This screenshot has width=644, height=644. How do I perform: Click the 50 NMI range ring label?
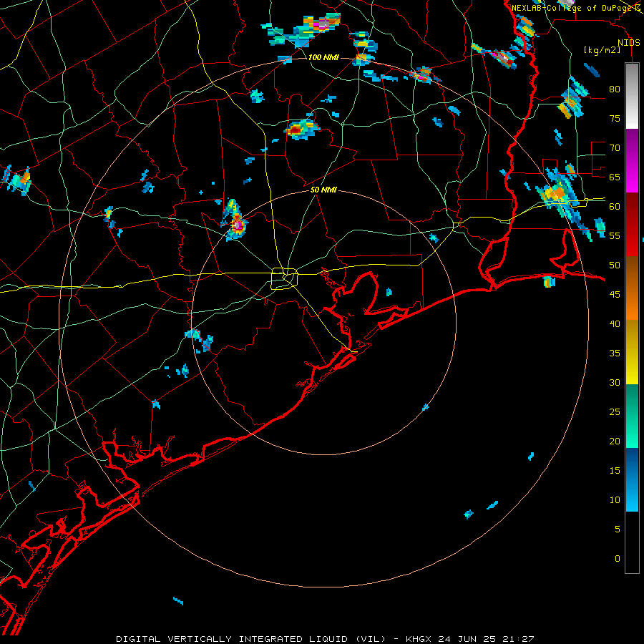323,190
